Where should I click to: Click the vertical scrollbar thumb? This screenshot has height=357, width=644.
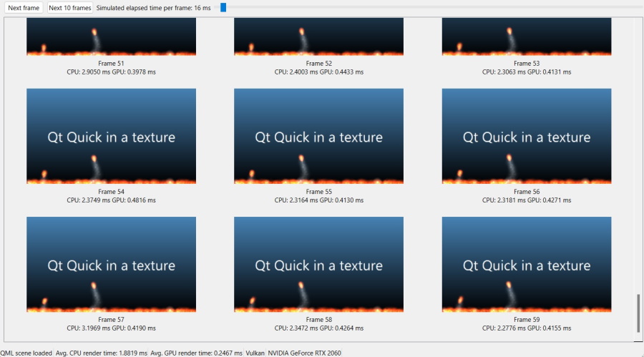click(637, 311)
